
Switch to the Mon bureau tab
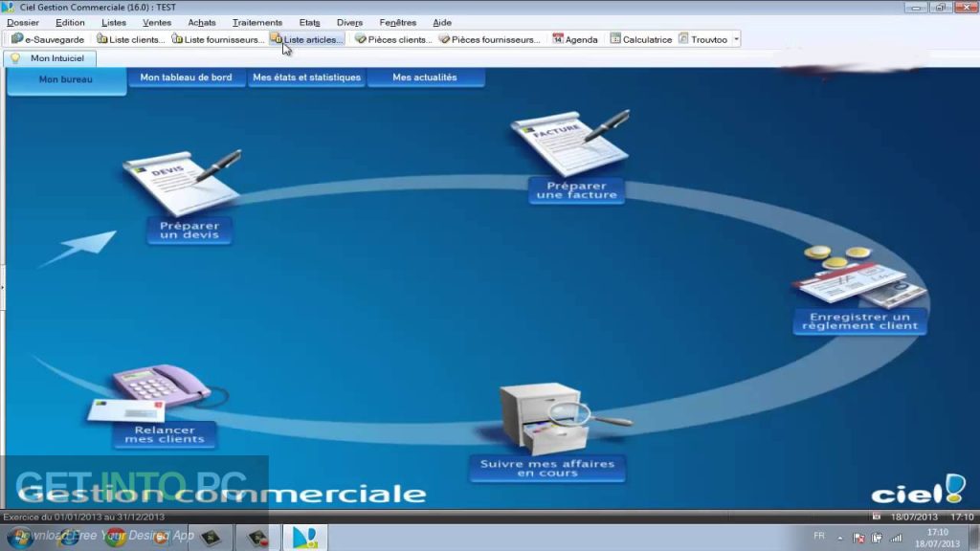click(x=66, y=80)
